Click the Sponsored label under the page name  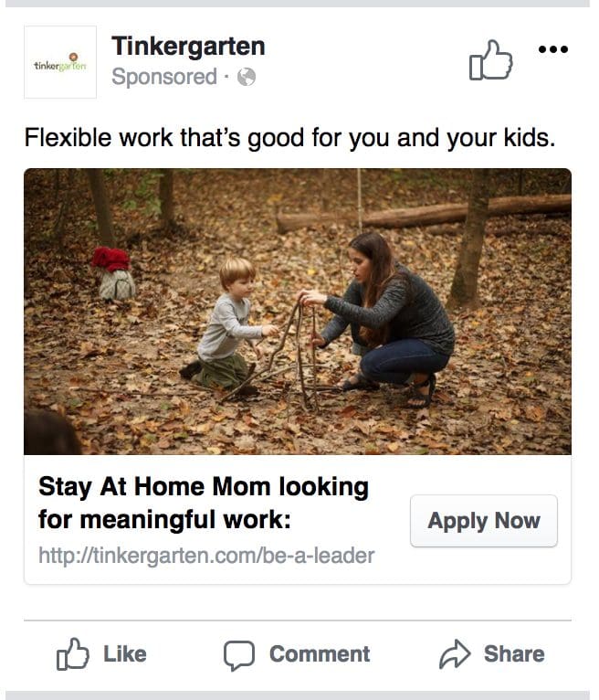[163, 77]
